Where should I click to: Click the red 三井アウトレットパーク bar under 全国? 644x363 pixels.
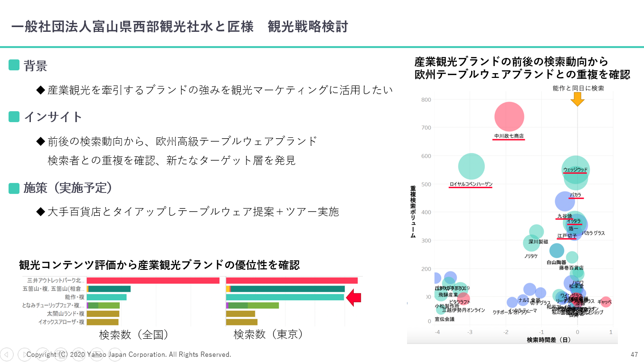pos(153,281)
